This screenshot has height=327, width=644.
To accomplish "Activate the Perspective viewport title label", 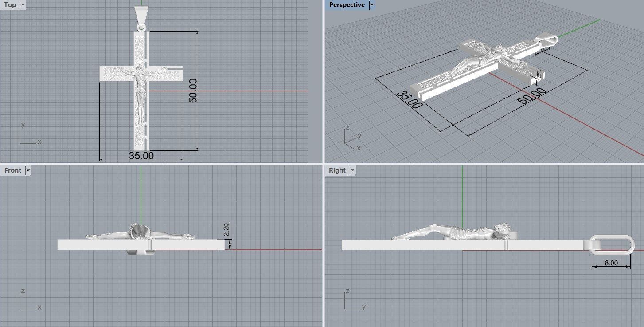I will pos(347,5).
